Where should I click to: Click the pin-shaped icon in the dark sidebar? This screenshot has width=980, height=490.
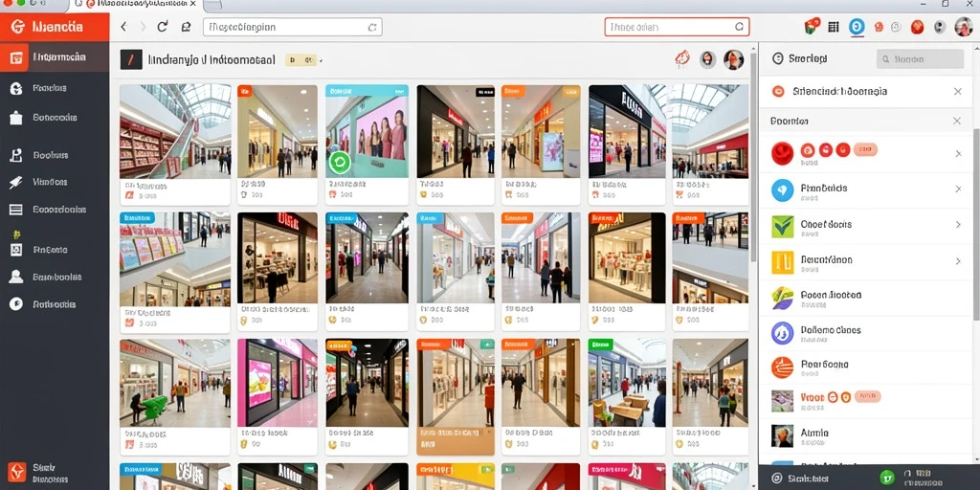[x=15, y=183]
